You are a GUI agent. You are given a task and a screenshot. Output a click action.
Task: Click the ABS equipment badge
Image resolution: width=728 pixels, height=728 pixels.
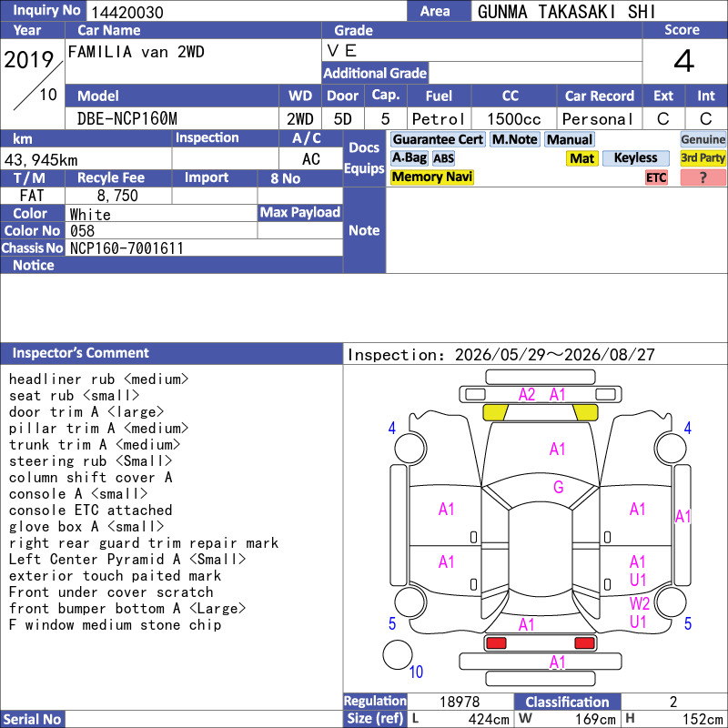tap(443, 158)
